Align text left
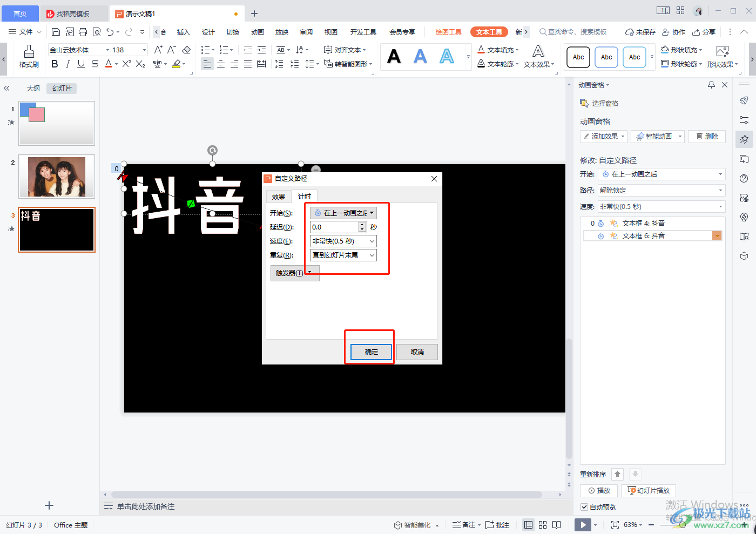This screenshot has height=534, width=756. click(207, 64)
